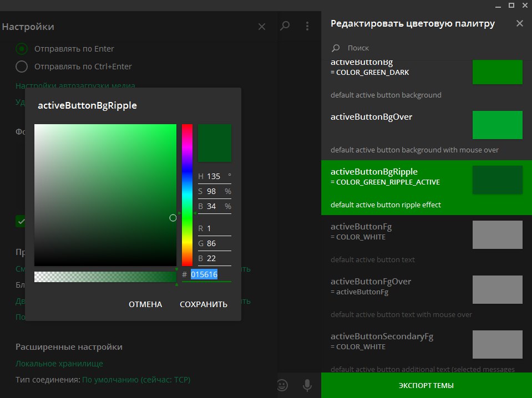
Task: Close the palette editor panel
Action: 519,23
